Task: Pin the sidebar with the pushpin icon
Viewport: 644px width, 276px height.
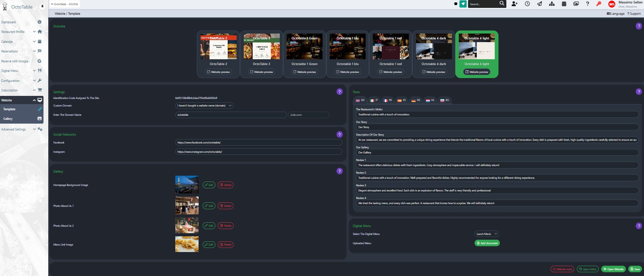Action: pyautogui.click(x=42, y=6)
